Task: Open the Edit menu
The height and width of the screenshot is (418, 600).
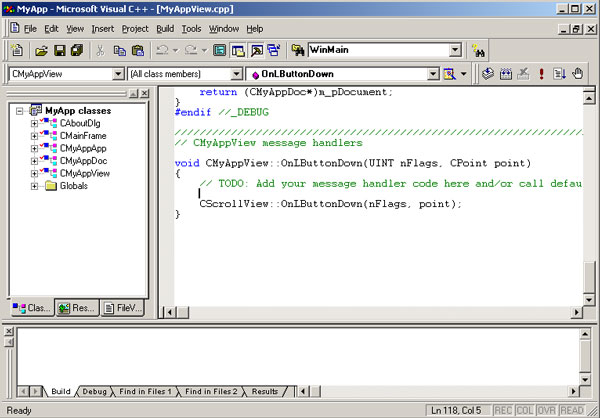Action: tap(51, 29)
